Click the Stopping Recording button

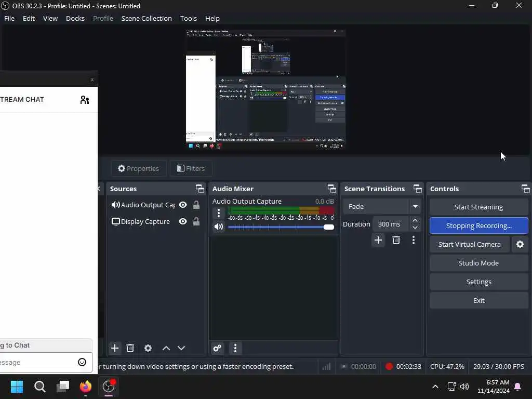coord(478,225)
